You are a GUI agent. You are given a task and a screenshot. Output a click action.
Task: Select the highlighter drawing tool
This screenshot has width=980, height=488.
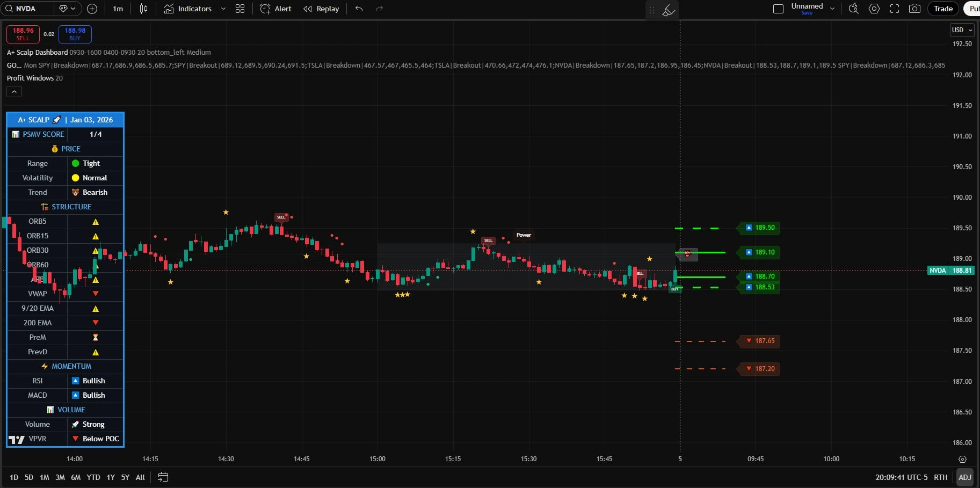coord(669,10)
